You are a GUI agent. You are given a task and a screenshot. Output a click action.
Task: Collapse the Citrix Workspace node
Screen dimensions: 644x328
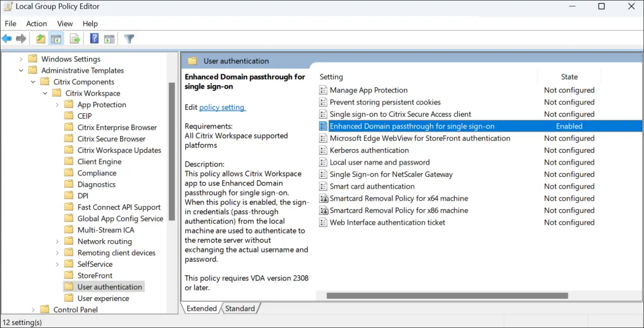45,93
